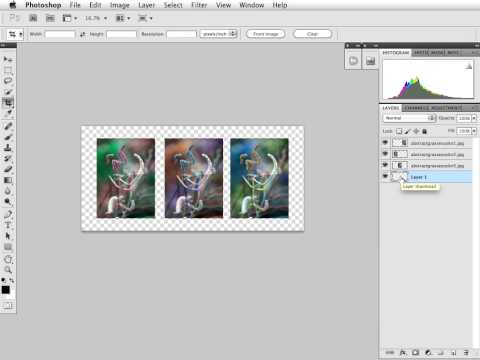The height and width of the screenshot is (360, 480).
Task: Open the Normal blend mode dropdown
Action: 409,118
